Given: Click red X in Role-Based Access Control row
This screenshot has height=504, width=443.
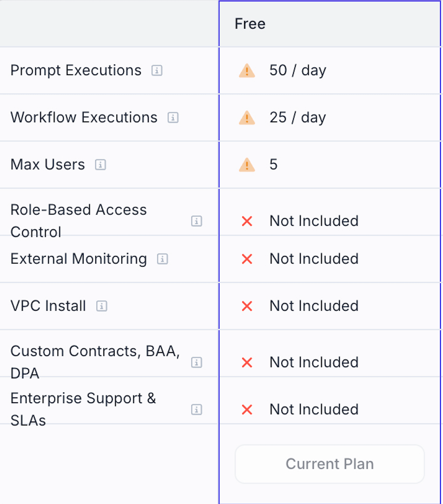Looking at the screenshot, I should pyautogui.click(x=247, y=221).
